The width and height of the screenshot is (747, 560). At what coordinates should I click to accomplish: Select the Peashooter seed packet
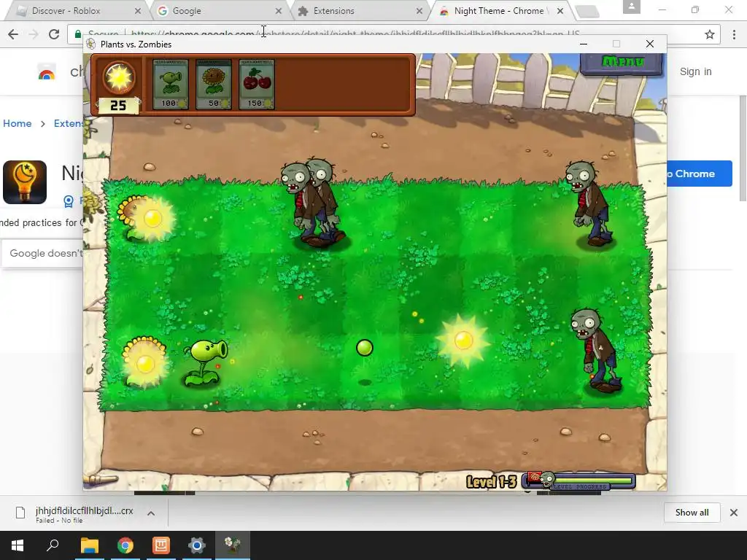coord(171,85)
